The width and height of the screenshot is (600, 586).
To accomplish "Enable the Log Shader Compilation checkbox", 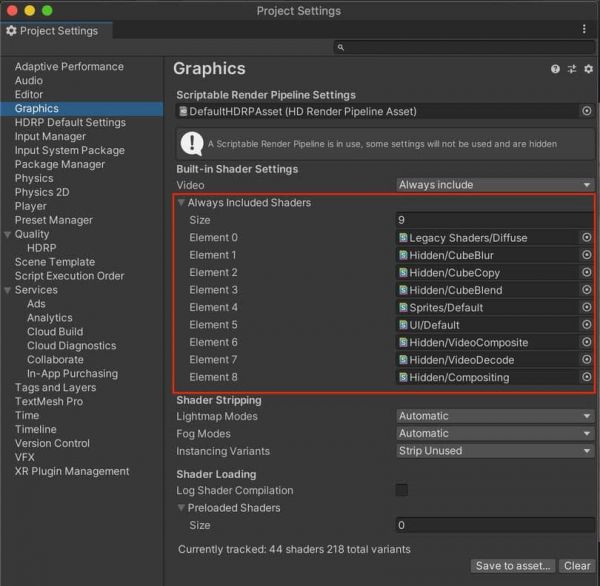I will tap(402, 490).
